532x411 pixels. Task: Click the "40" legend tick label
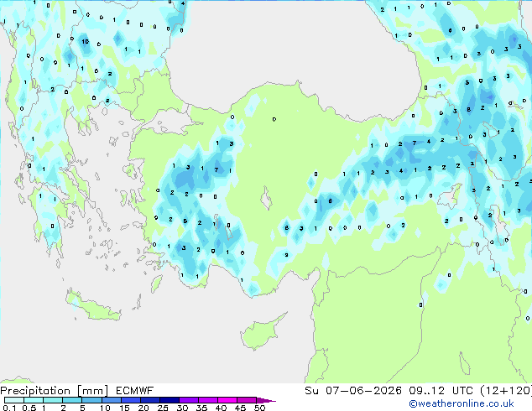tap(221, 408)
